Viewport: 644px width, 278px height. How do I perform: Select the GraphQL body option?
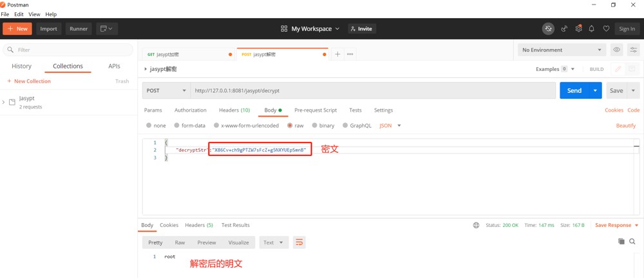coord(345,125)
